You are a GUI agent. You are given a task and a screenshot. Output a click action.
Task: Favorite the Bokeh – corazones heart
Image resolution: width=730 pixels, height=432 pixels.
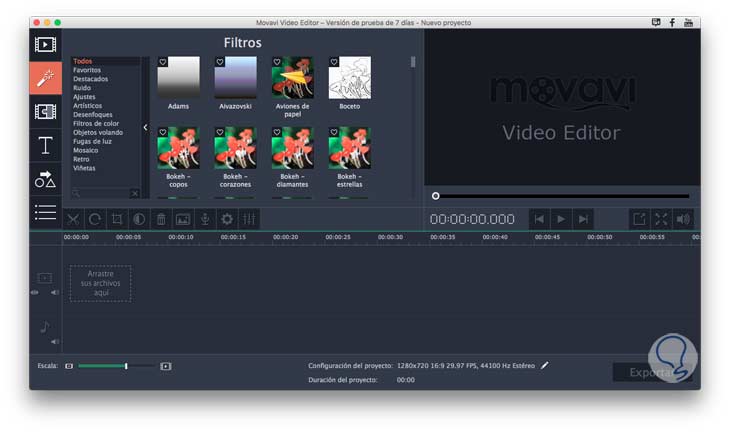click(220, 132)
